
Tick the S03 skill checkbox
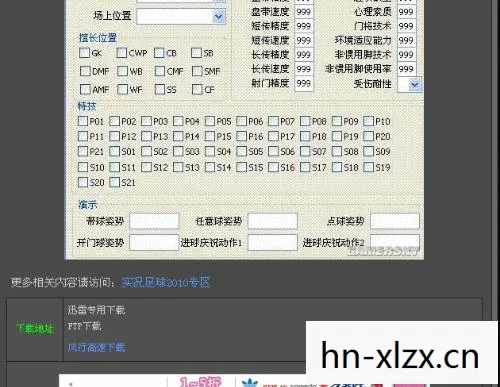coord(178,151)
